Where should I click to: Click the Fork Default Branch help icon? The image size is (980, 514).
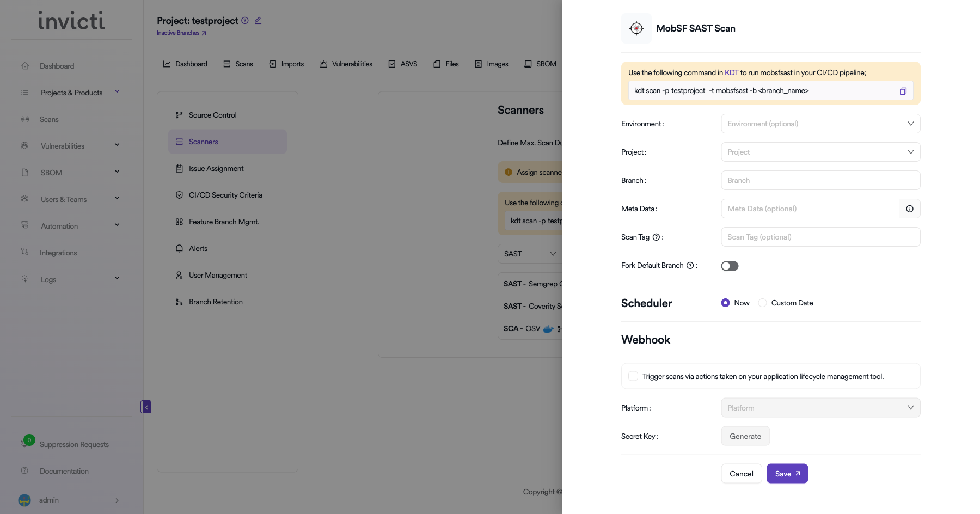(x=690, y=266)
